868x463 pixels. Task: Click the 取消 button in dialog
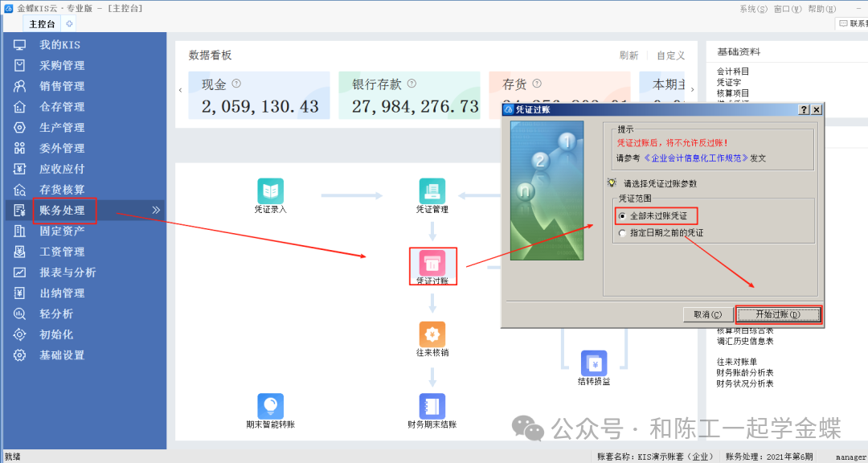tap(707, 314)
